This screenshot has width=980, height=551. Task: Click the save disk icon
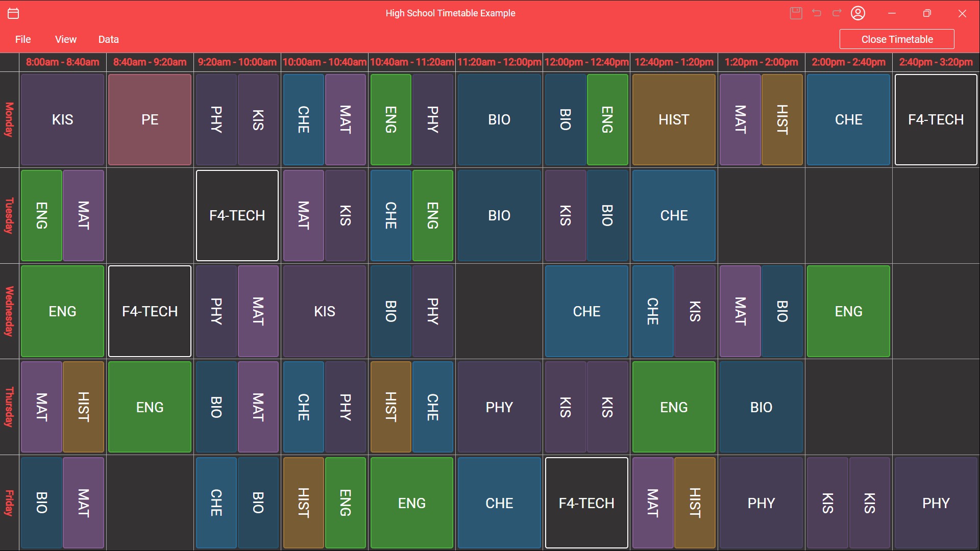pyautogui.click(x=796, y=13)
